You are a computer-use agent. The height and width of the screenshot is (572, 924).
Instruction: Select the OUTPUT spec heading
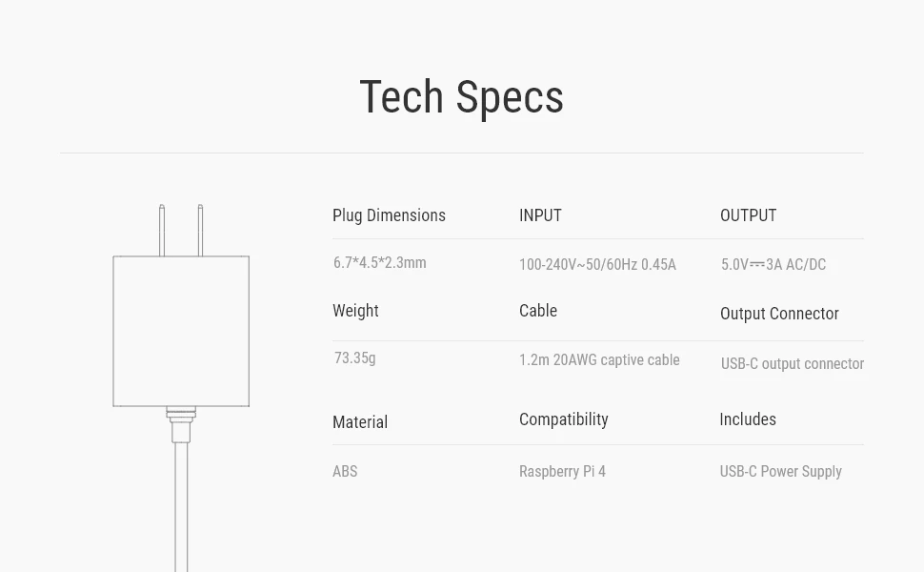pyautogui.click(x=748, y=215)
